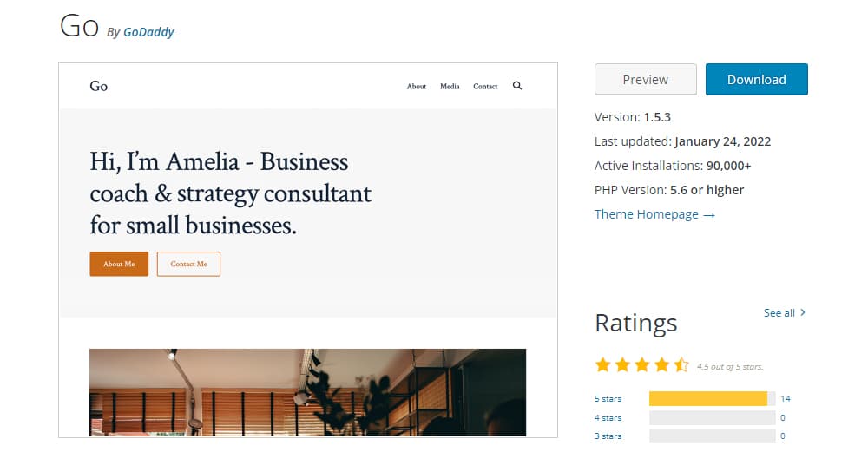Viewport: 868px width, 452px height.
Task: Expand ratings via the See all chevron
Action: click(x=803, y=312)
